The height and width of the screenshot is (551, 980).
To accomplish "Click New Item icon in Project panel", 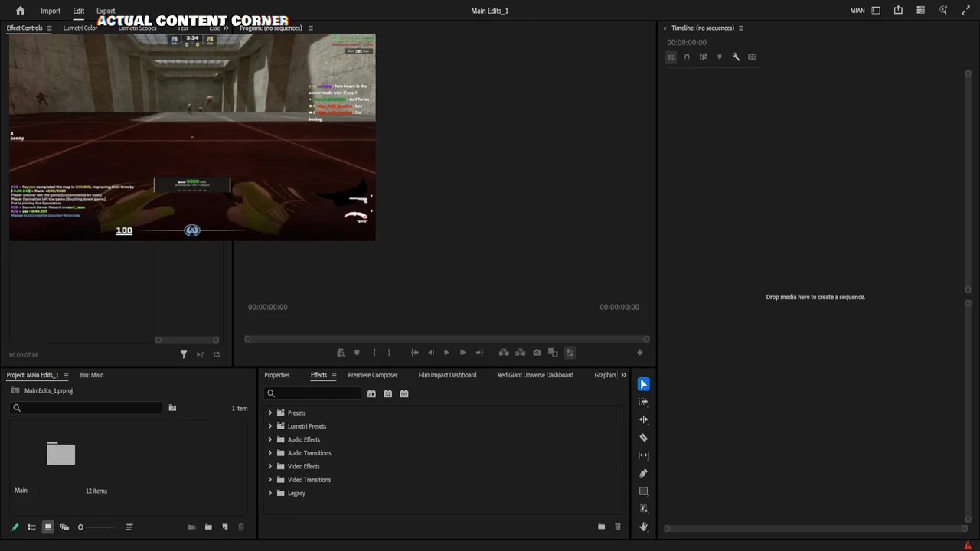I will [225, 527].
